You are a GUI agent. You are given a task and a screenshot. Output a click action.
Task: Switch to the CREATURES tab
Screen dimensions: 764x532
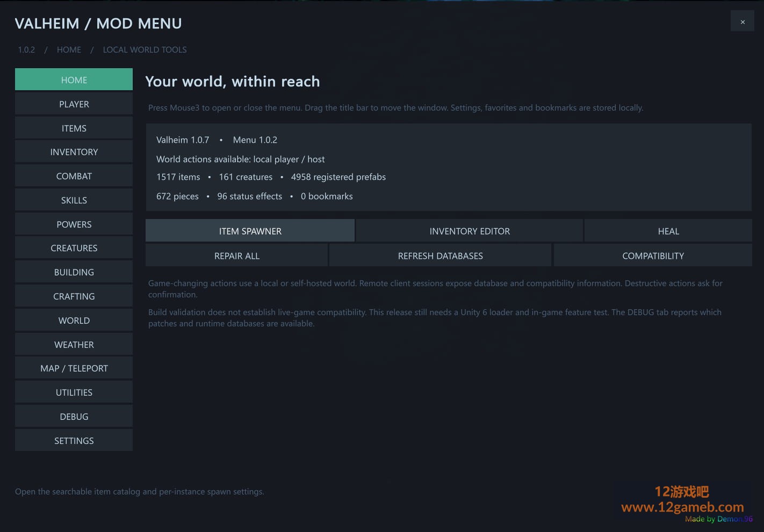click(74, 248)
